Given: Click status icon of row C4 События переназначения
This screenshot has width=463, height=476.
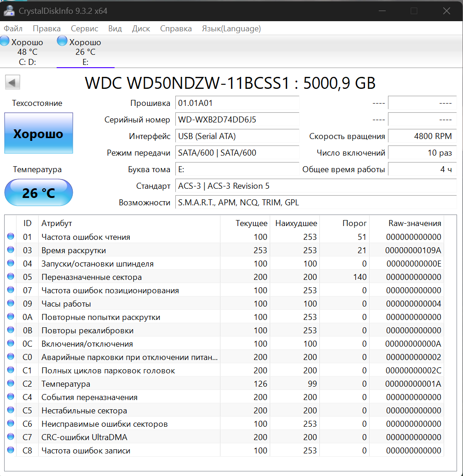Looking at the screenshot, I should tap(11, 396).
